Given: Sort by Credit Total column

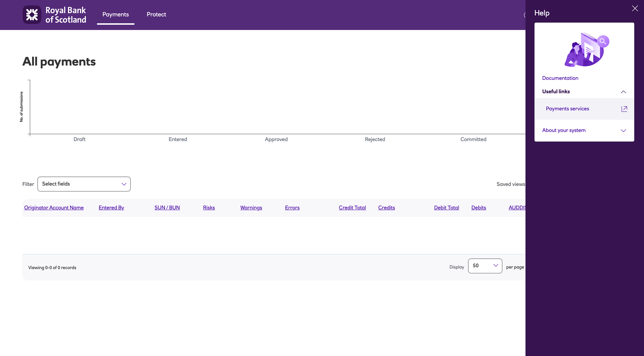Looking at the screenshot, I should point(352,208).
